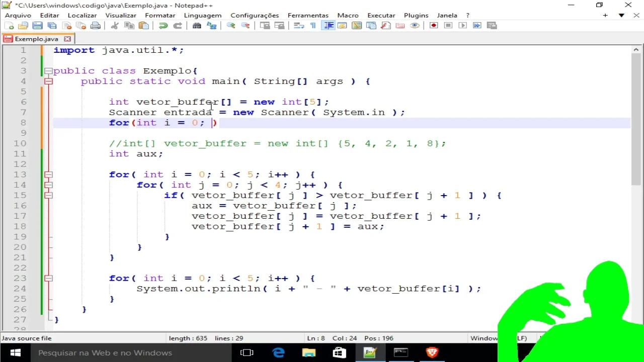
Task: Select the Exemplo.java tab
Action: tap(37, 39)
